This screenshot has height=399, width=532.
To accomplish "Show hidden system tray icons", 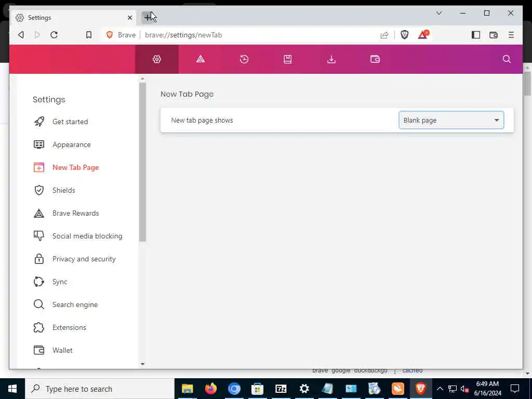I will tap(440, 389).
